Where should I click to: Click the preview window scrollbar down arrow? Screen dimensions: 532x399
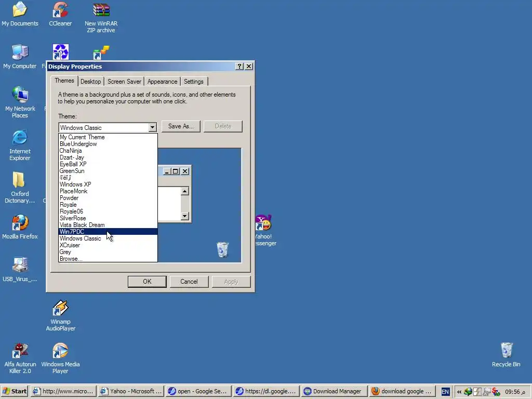[184, 216]
